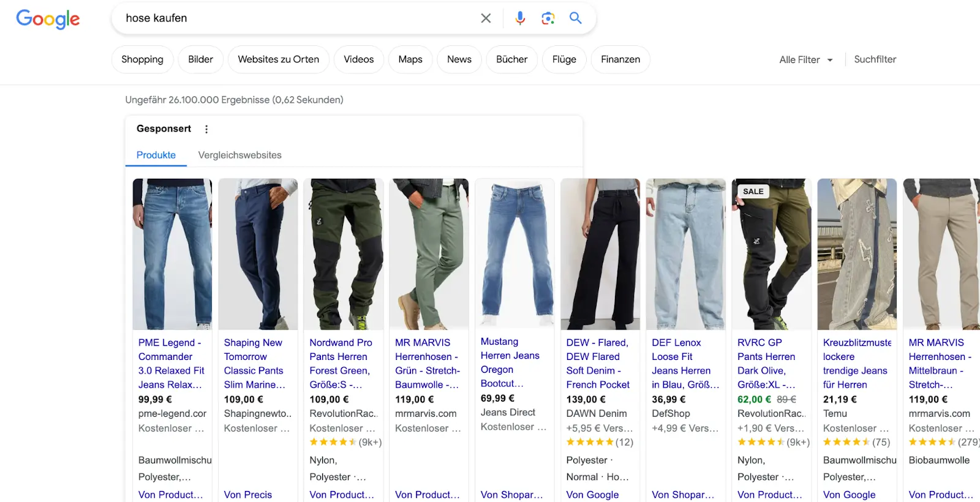The height and width of the screenshot is (502, 980).
Task: Open DEW Flared black denim image
Action: pos(600,254)
